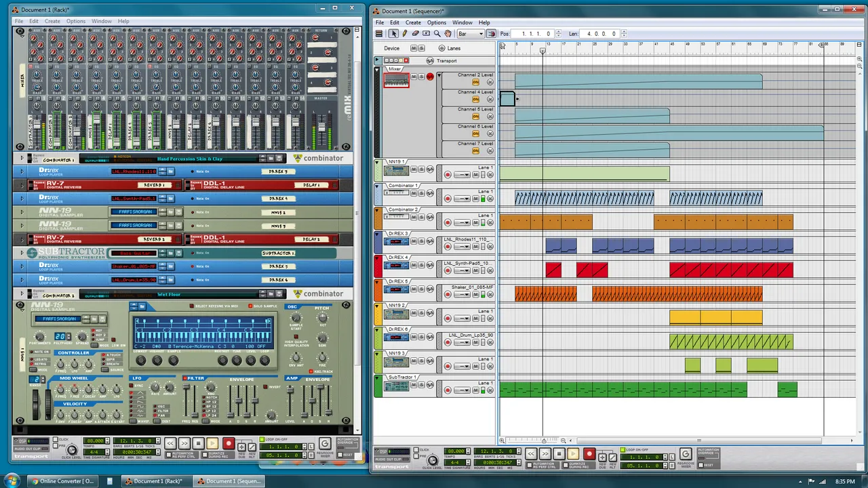Open the Edit menu in Rack window

[x=34, y=21]
